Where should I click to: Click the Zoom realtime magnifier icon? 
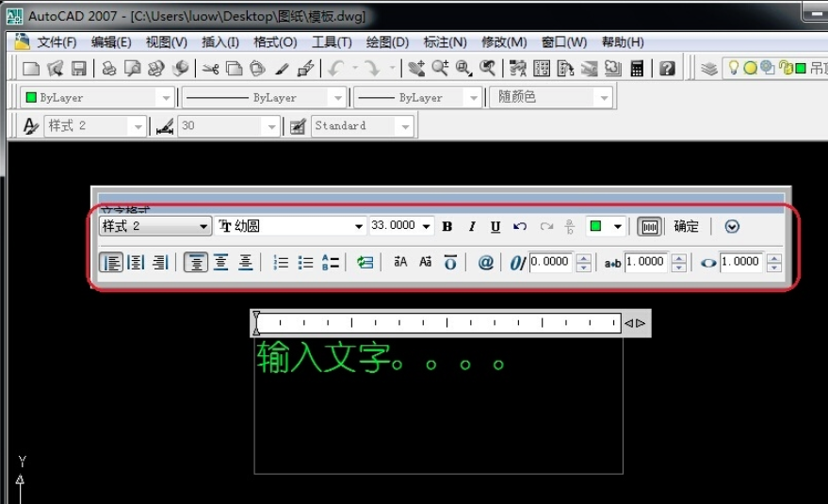pyautogui.click(x=440, y=68)
